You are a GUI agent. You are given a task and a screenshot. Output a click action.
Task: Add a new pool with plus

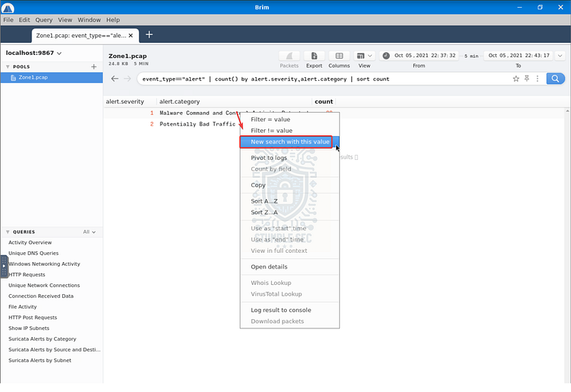point(94,66)
